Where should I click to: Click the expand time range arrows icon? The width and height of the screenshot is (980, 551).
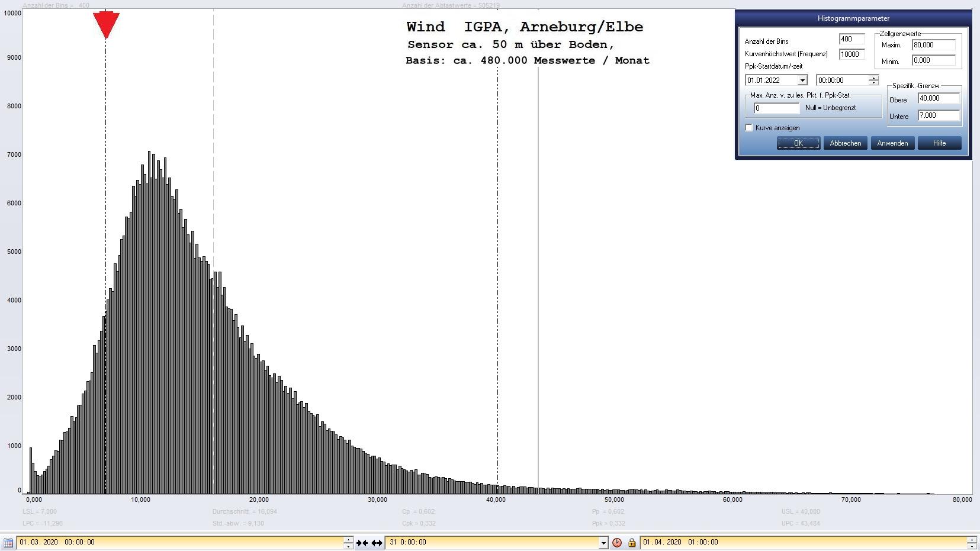tap(377, 543)
